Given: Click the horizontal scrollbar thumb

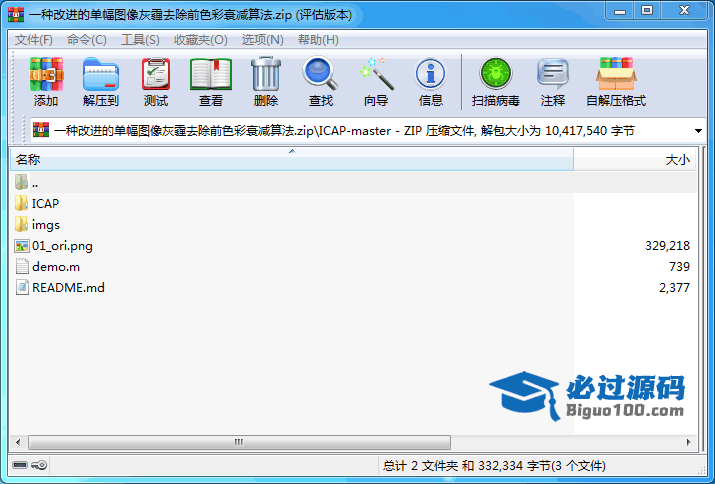Looking at the screenshot, I should (239, 442).
